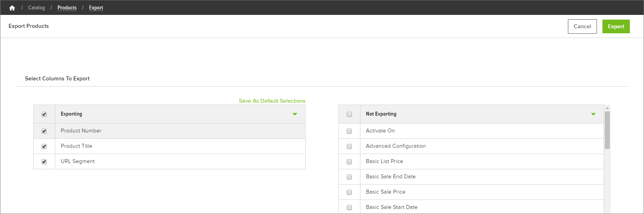Cancel the product export
The image size is (644, 214).
click(582, 26)
